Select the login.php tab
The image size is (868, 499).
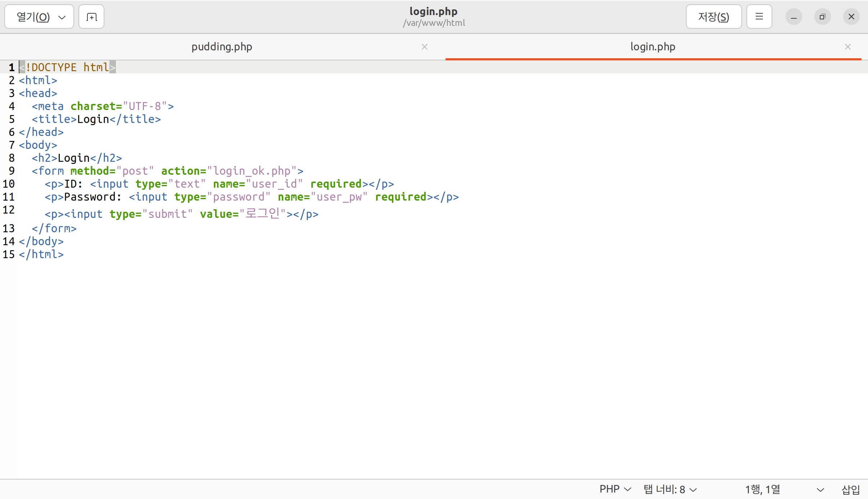coord(652,47)
